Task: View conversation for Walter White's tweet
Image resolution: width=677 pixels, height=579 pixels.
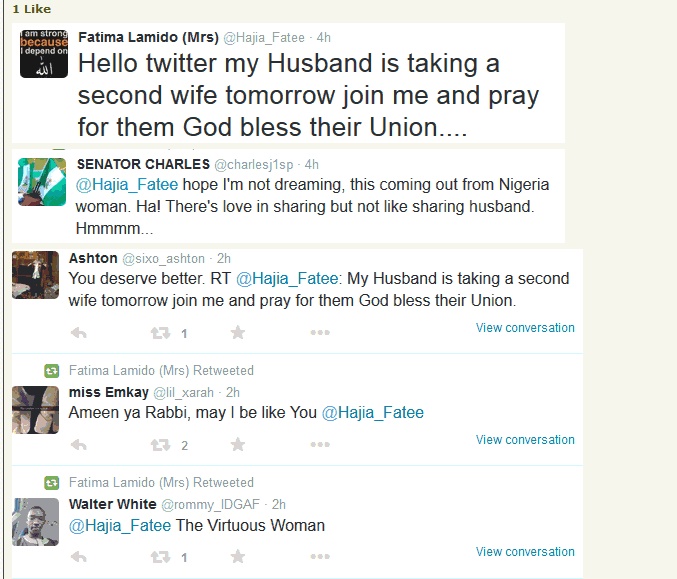Action: pos(525,552)
